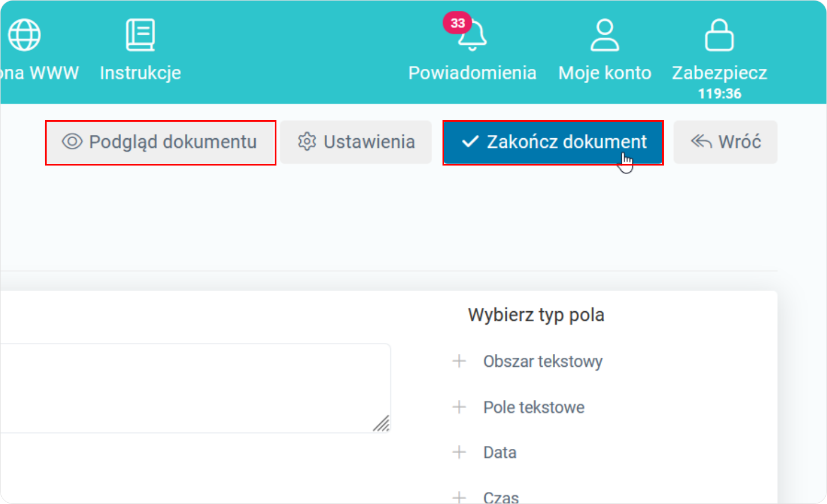This screenshot has height=504, width=827.
Task: Click the 119:36 session timer
Action: (720, 94)
